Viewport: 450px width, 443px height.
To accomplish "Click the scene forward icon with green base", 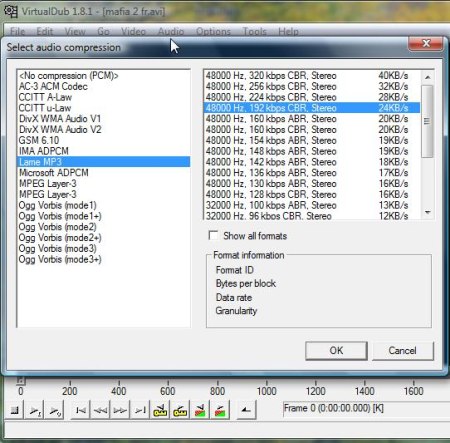I will tap(220, 410).
